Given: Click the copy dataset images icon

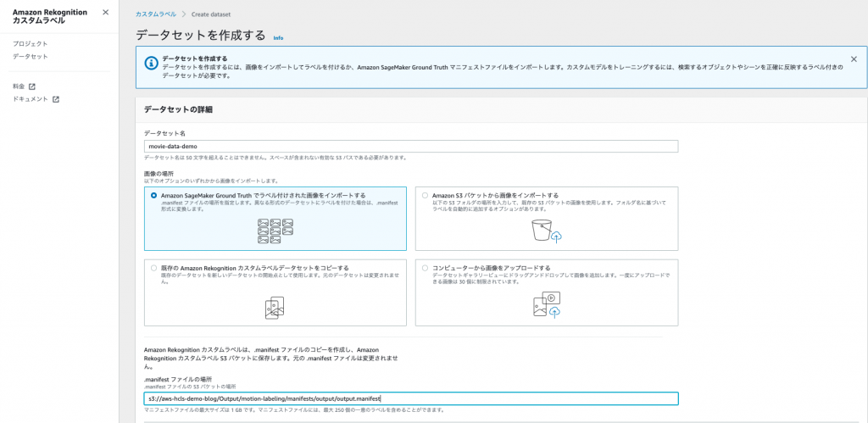Looking at the screenshot, I should coord(275,308).
